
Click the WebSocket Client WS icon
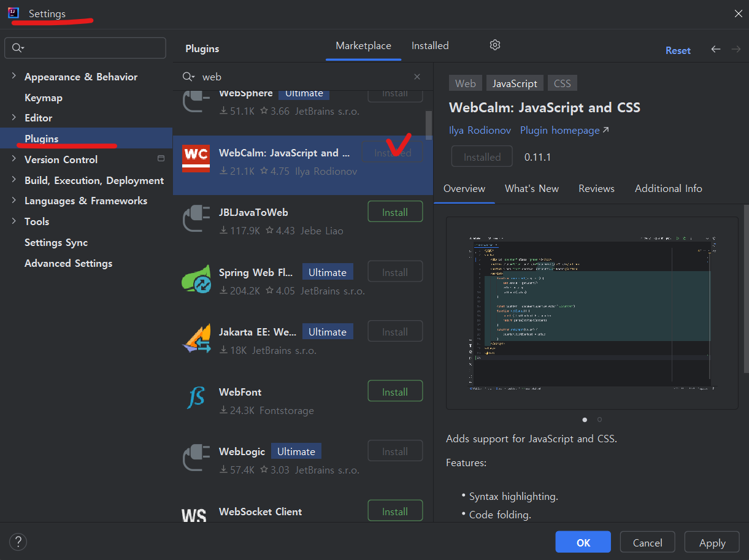click(x=194, y=515)
